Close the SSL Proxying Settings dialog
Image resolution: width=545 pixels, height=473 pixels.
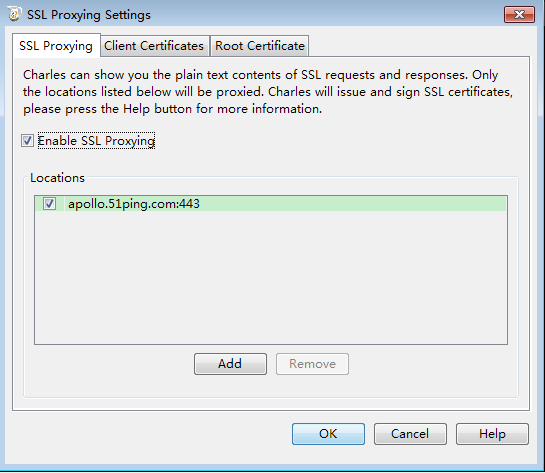tap(519, 15)
